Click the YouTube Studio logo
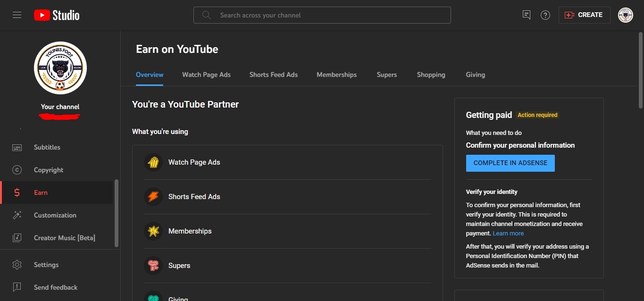 (x=57, y=15)
